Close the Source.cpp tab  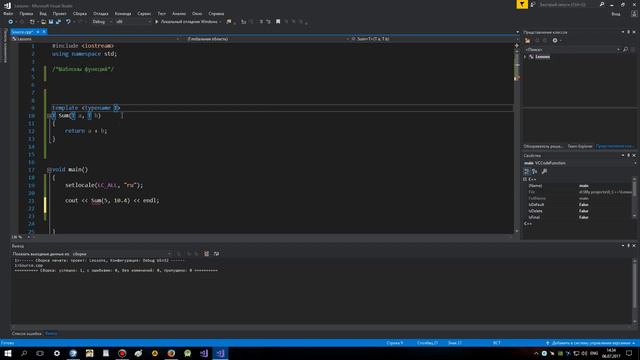[x=44, y=32]
